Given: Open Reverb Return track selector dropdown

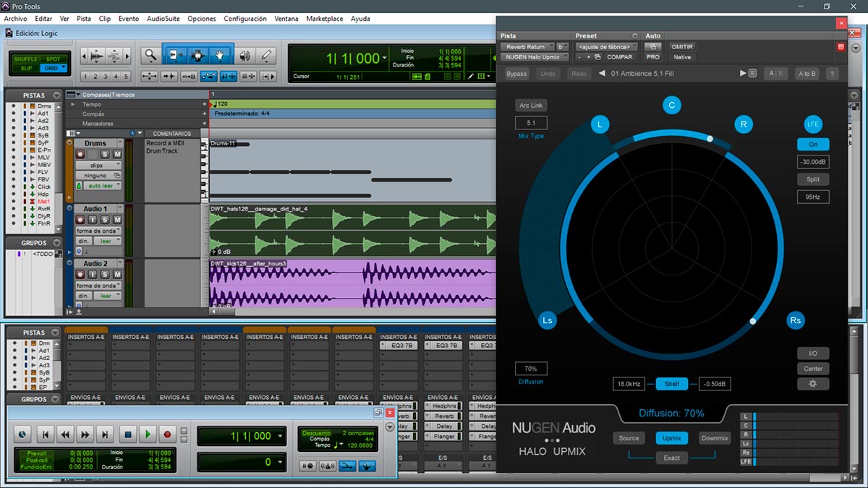Looking at the screenshot, I should pyautogui.click(x=526, y=47).
